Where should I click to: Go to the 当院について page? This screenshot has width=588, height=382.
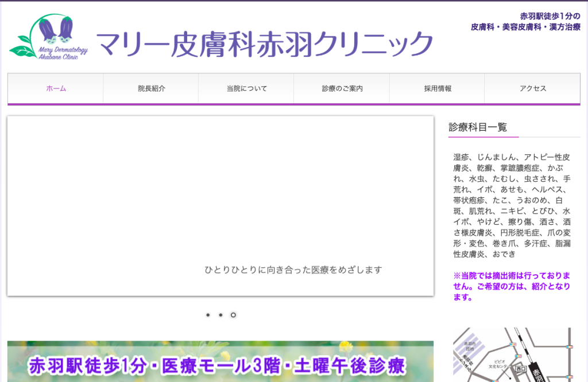[246, 88]
